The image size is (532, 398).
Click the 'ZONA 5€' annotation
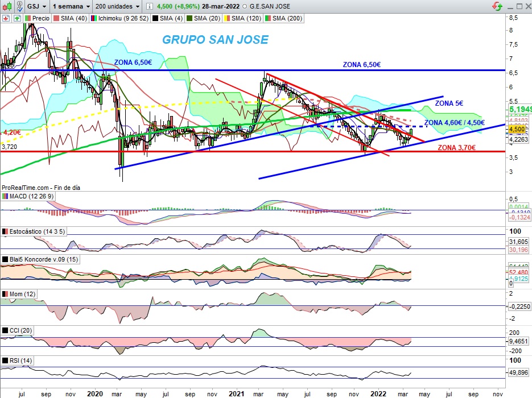449,103
